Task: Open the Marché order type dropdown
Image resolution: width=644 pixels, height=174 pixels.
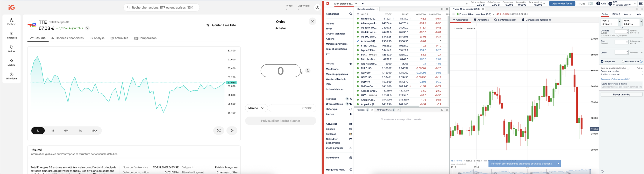Action: point(256,108)
